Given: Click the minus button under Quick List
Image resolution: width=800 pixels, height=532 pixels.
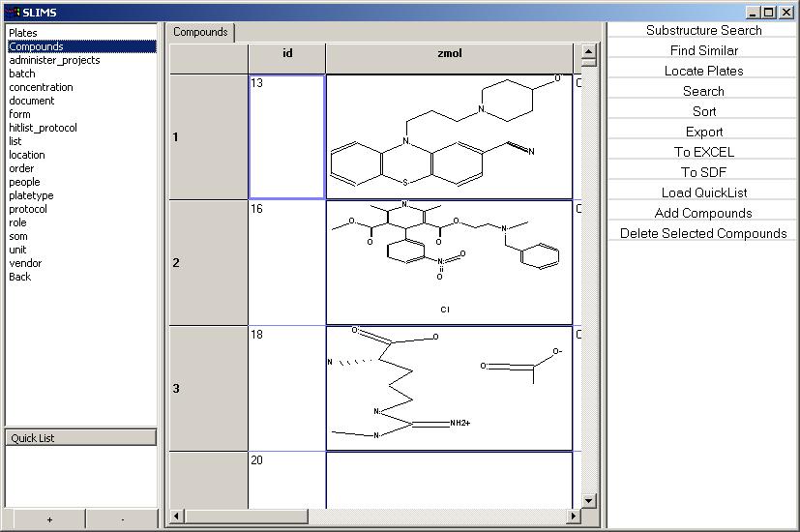Looking at the screenshot, I should point(123,520).
